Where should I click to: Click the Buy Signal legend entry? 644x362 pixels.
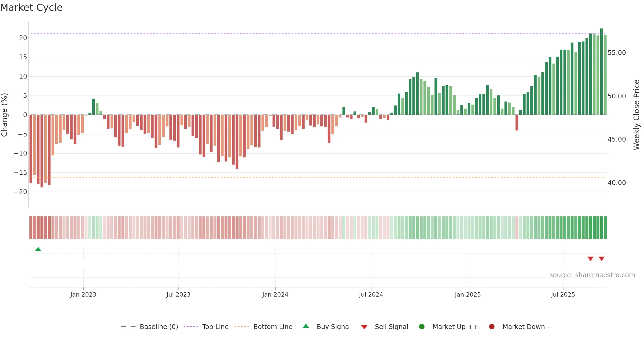(327, 327)
